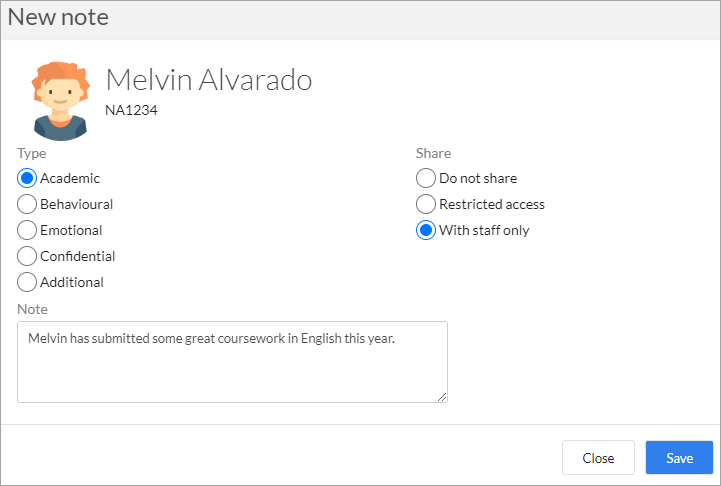The width and height of the screenshot is (721, 486).
Task: Click the Academic label text
Action: click(70, 178)
